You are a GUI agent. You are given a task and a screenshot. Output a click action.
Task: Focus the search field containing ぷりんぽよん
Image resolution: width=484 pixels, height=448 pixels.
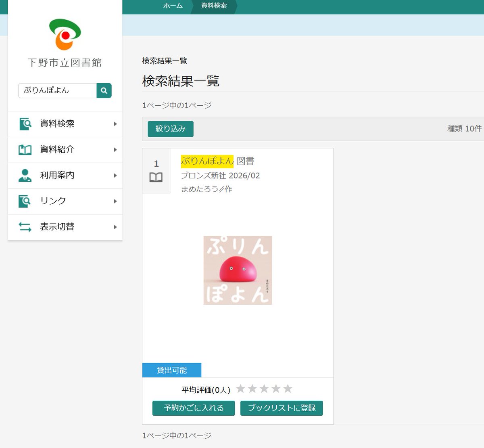pos(57,90)
